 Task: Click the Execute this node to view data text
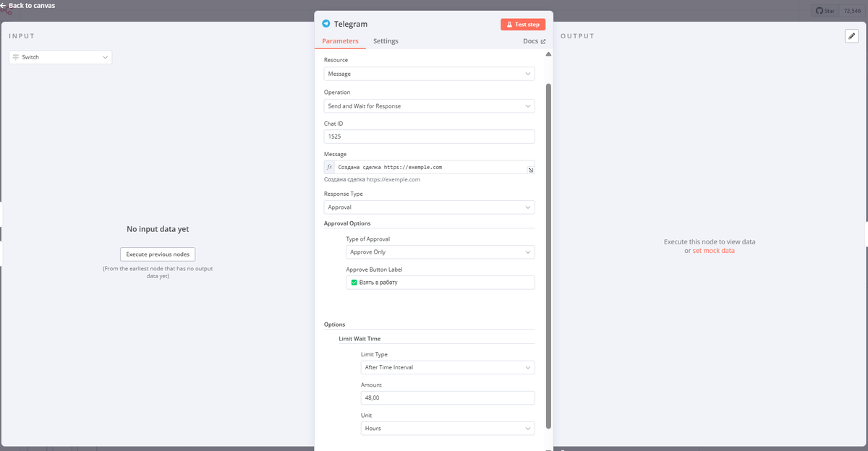click(710, 242)
